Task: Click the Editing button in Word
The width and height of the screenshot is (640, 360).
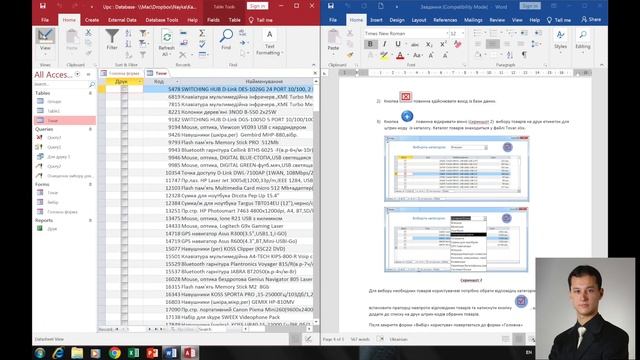Action: tap(583, 40)
